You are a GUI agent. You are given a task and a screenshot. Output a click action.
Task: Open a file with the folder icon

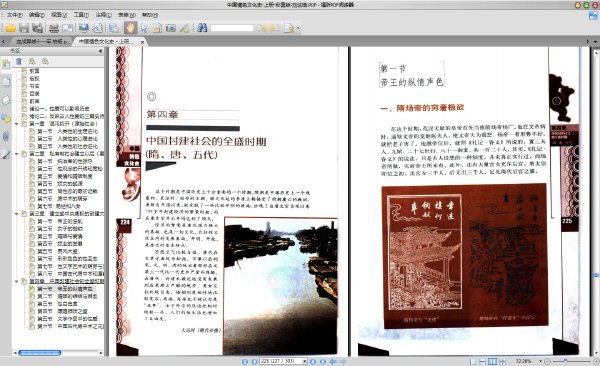coord(10,28)
